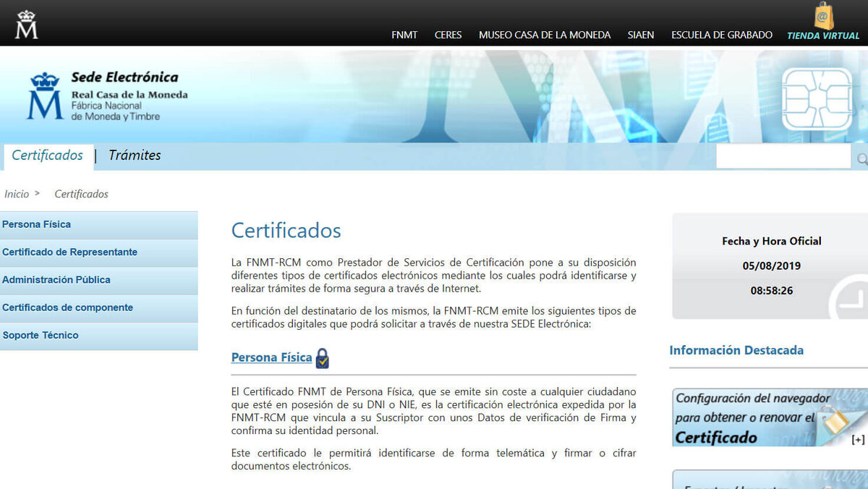
Task: Click the search magnifier icon
Action: pos(861,159)
